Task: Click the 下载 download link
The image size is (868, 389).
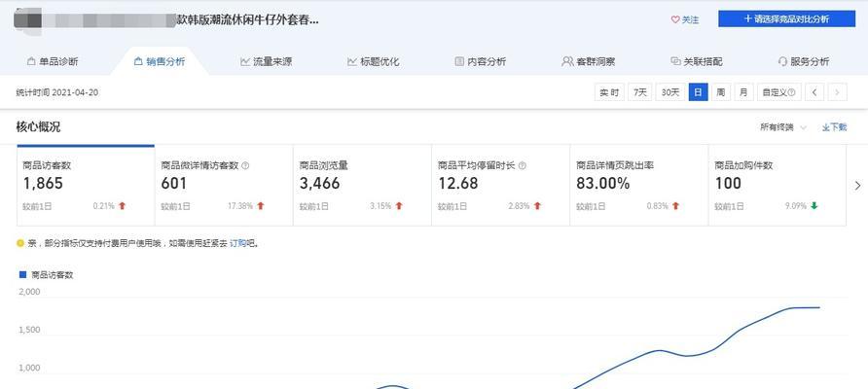Action: tap(834, 127)
